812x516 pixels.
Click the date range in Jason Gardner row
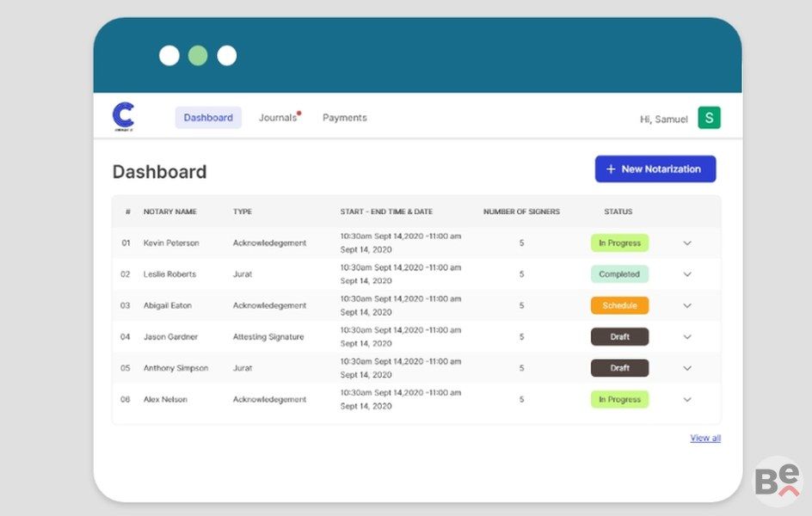(400, 337)
